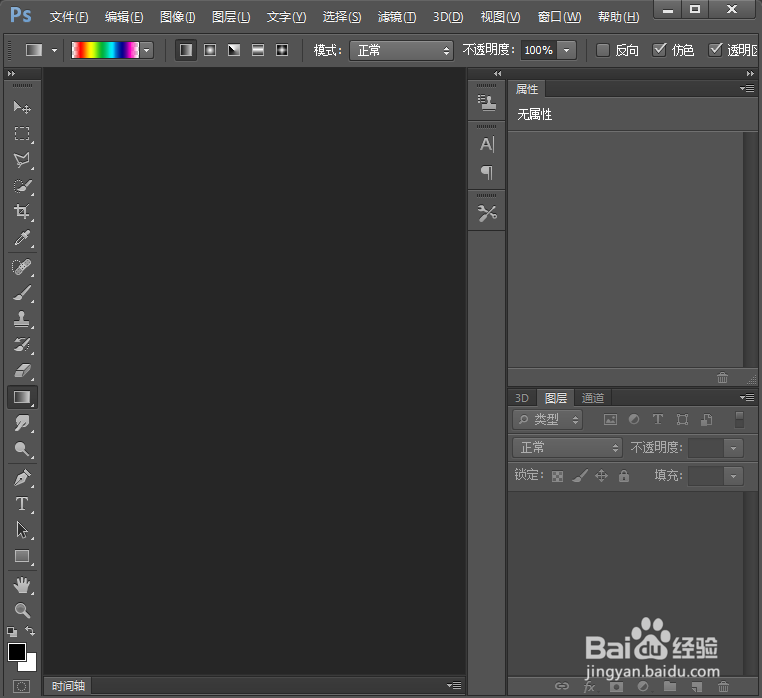Click the 属性 panel trash icon
This screenshot has height=698, width=762.
(x=723, y=377)
